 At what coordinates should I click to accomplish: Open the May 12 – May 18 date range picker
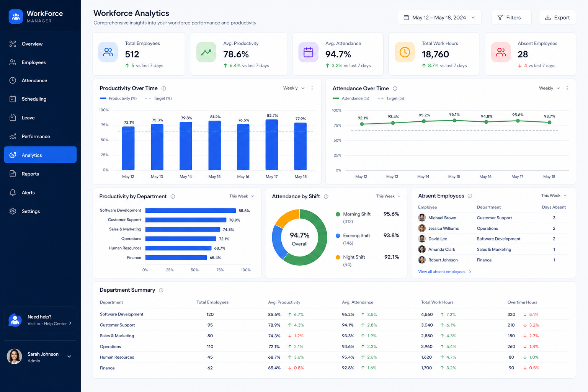pyautogui.click(x=439, y=17)
